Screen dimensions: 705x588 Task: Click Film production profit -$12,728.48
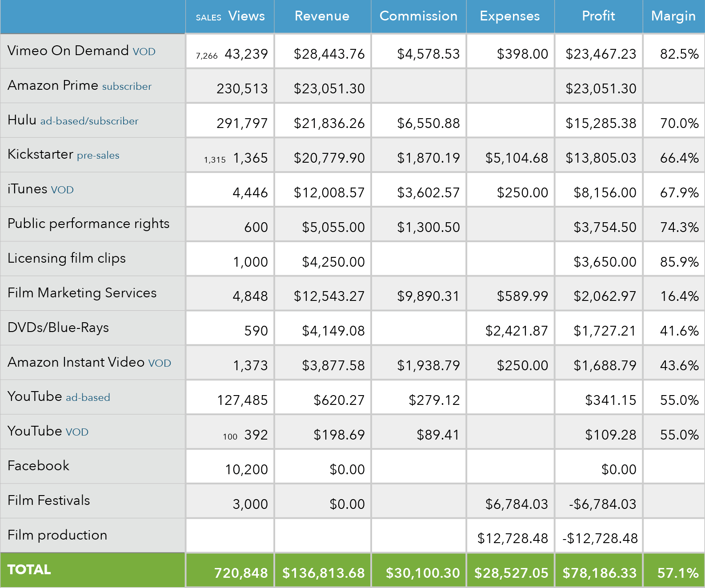point(598,536)
